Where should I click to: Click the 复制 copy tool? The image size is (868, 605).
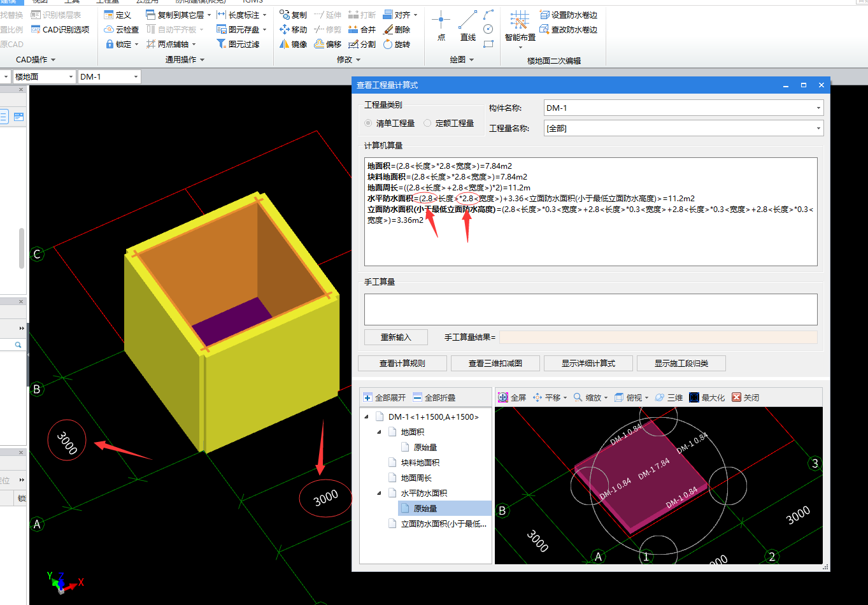pyautogui.click(x=293, y=15)
